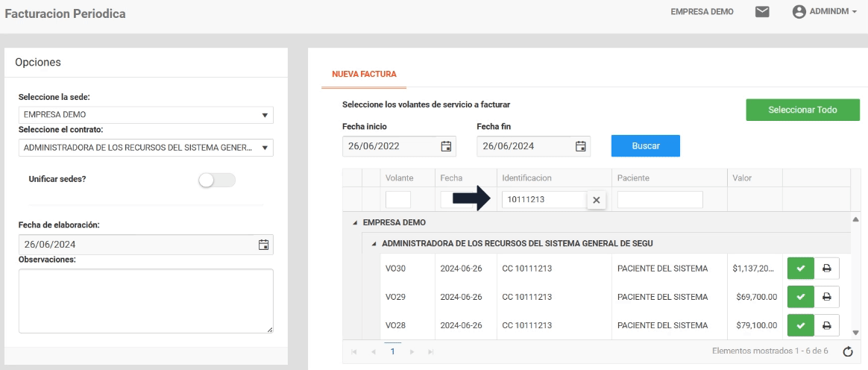
Task: Open the Seleccione la sede dropdown
Action: 145,116
